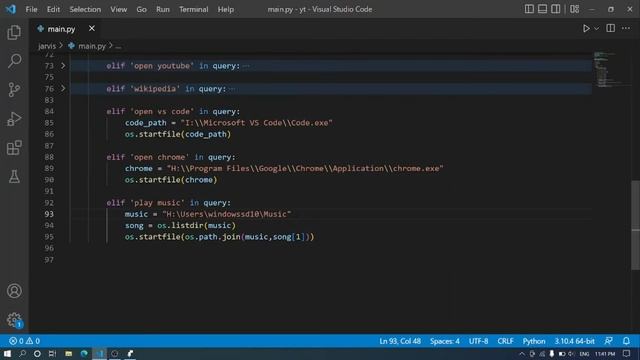This screenshot has width=640, height=360.
Task: Open the Run and Debug view
Action: click(14, 119)
